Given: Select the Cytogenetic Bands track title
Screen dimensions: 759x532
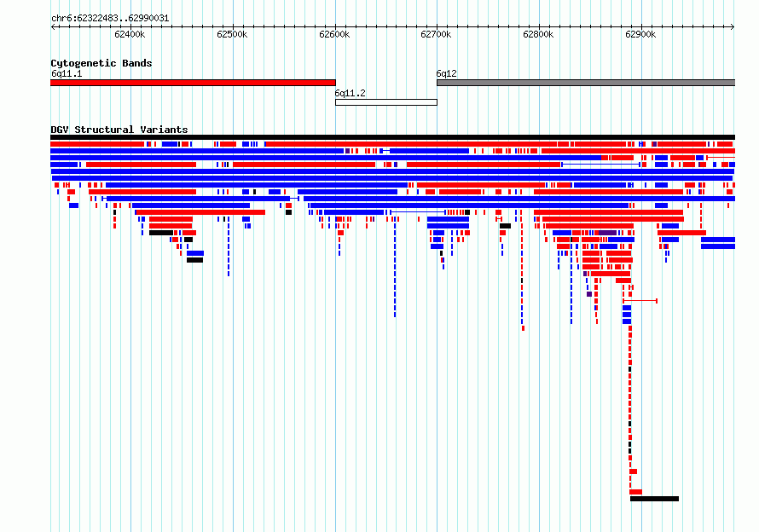Looking at the screenshot, I should 101,63.
